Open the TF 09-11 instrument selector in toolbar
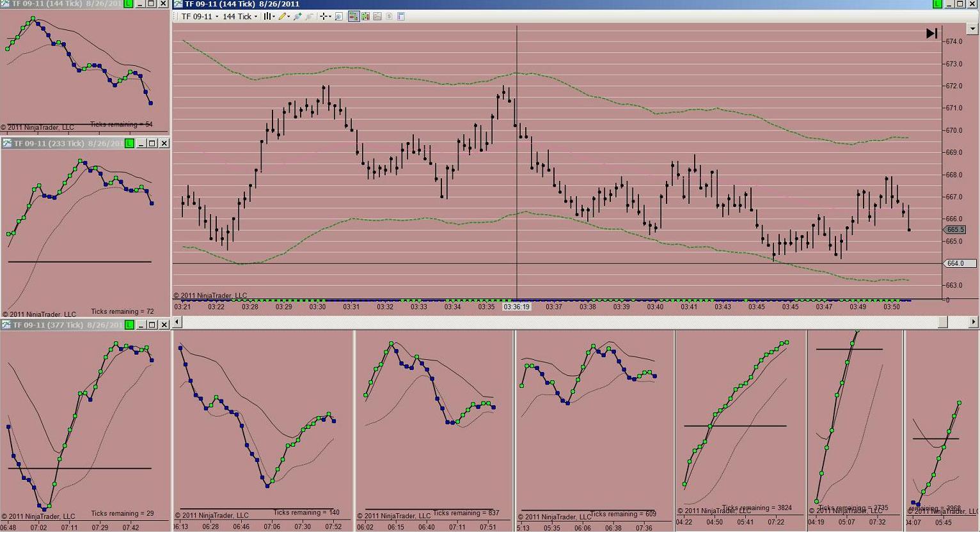Viewport: 980px width, 533px height. point(200,17)
